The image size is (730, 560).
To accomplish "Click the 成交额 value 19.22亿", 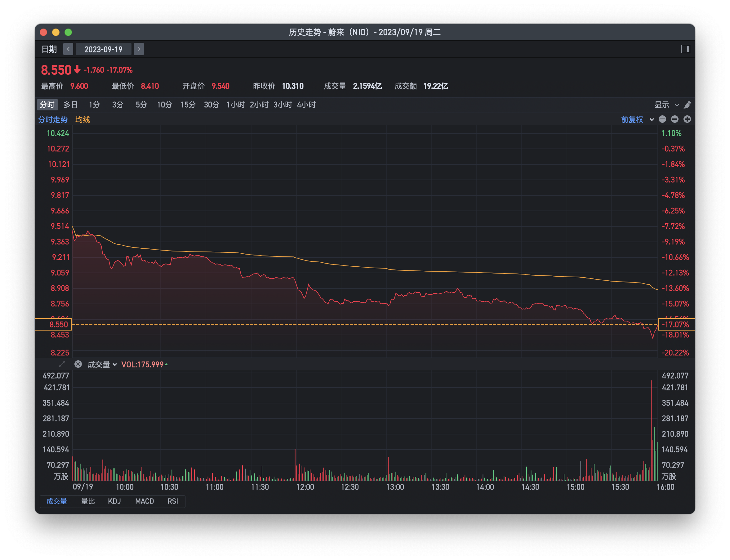I will click(436, 86).
